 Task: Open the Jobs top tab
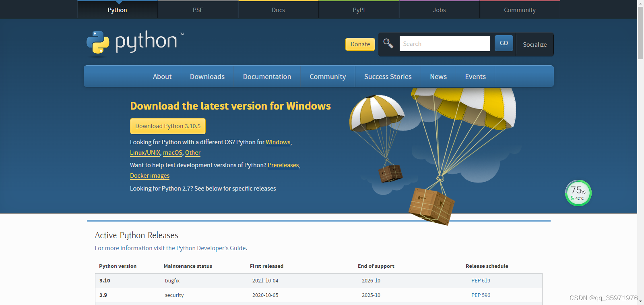pos(439,10)
